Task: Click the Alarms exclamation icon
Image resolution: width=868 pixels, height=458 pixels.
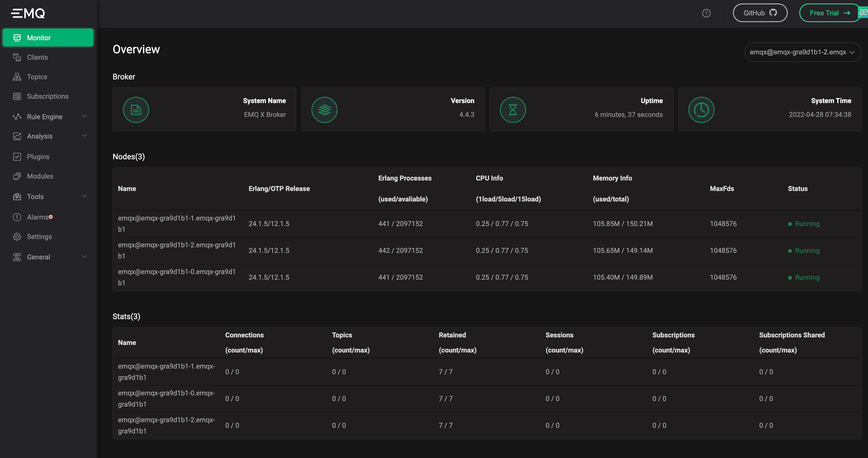Action: pyautogui.click(x=17, y=217)
